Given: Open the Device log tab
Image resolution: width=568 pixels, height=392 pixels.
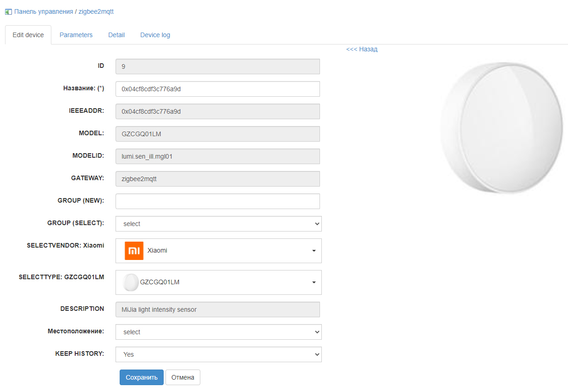Looking at the screenshot, I should pyautogui.click(x=155, y=35).
